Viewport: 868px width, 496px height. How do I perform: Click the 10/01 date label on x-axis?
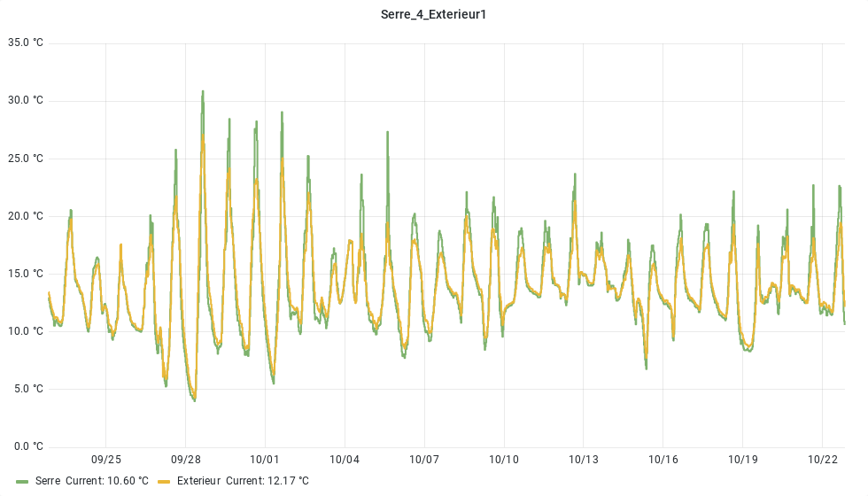[265, 460]
